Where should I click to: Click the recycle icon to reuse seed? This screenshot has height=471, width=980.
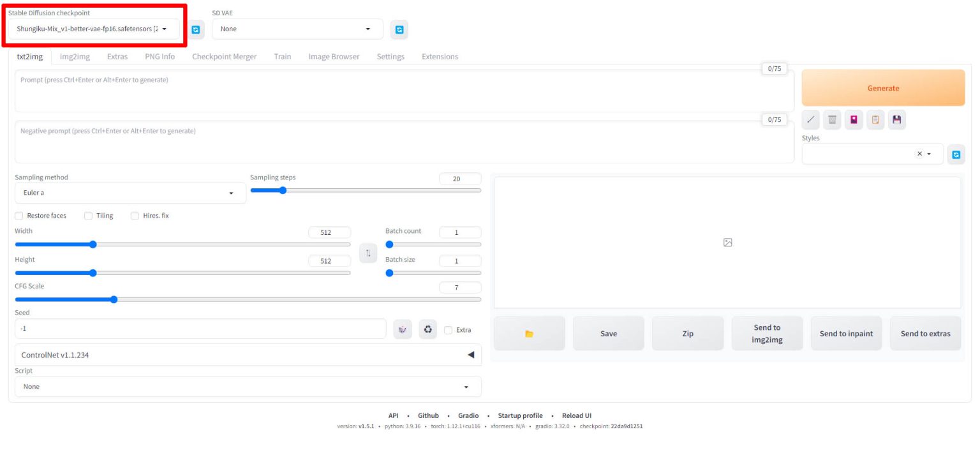point(428,329)
